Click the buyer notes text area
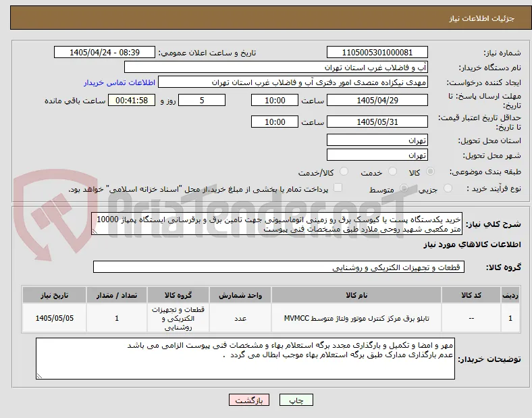This screenshot has width=532, height=418. [245, 359]
